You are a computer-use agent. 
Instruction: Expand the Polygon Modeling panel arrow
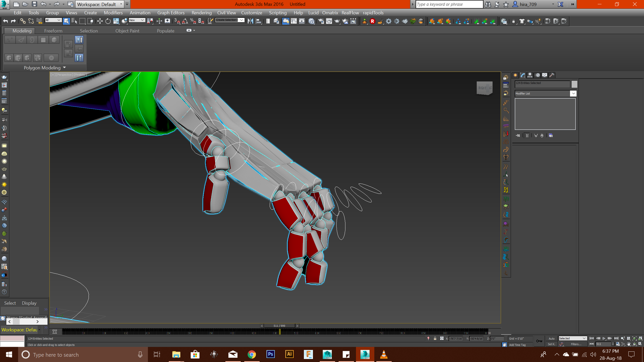click(x=64, y=68)
